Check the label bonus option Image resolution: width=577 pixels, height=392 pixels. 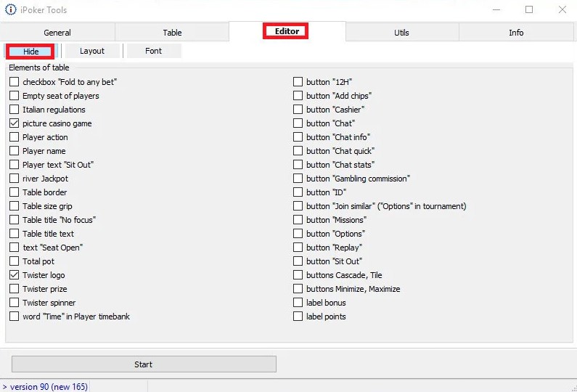[298, 303]
